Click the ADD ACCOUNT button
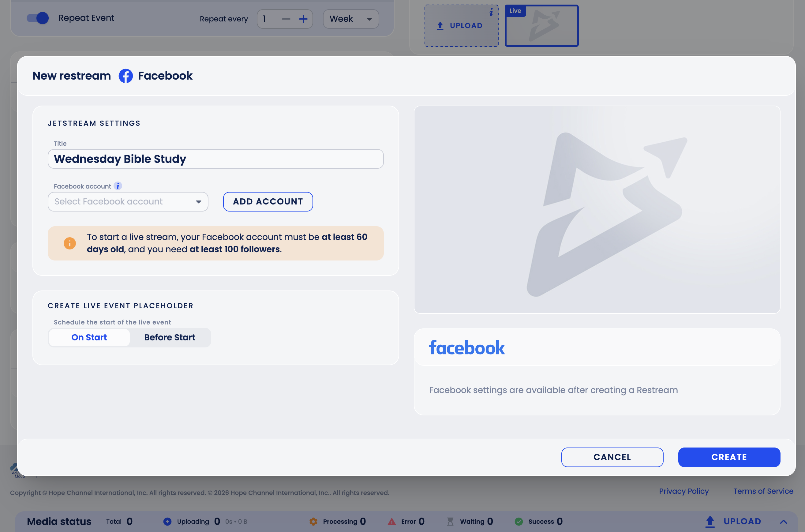805x532 pixels. tap(268, 201)
